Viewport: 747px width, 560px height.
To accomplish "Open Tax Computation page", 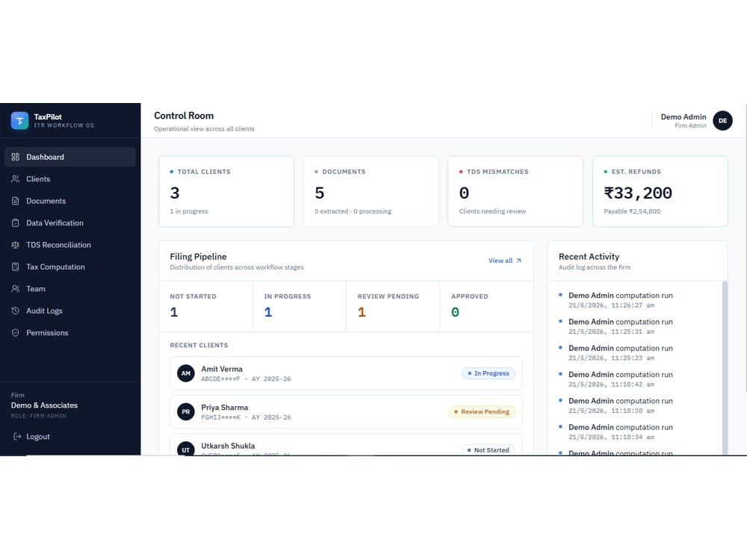I will click(70, 267).
